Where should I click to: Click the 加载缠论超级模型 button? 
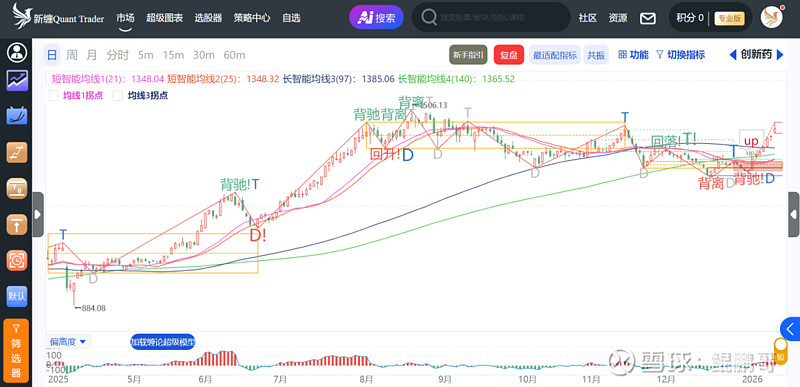pos(162,342)
